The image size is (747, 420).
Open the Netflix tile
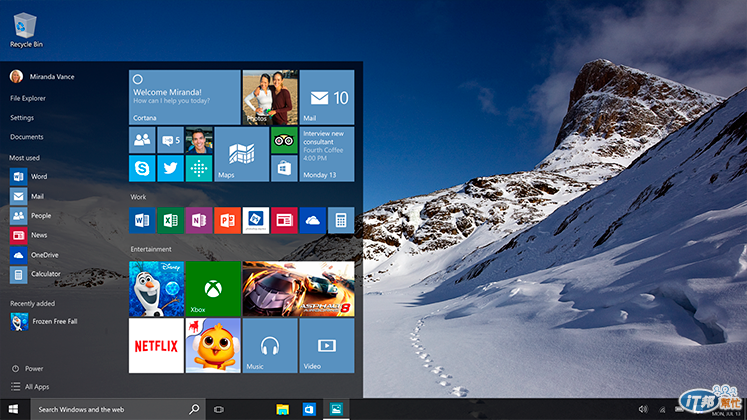pos(156,346)
